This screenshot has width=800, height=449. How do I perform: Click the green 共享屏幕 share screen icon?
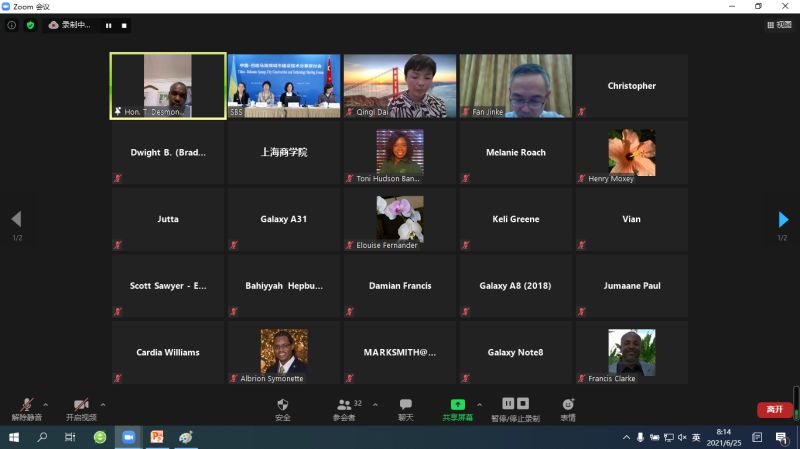[457, 405]
